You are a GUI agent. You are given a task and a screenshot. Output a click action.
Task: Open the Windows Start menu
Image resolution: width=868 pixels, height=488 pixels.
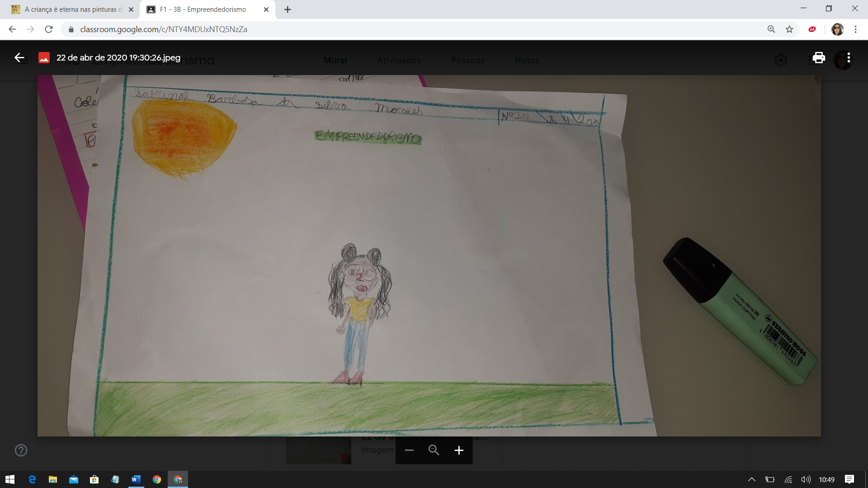click(10, 479)
